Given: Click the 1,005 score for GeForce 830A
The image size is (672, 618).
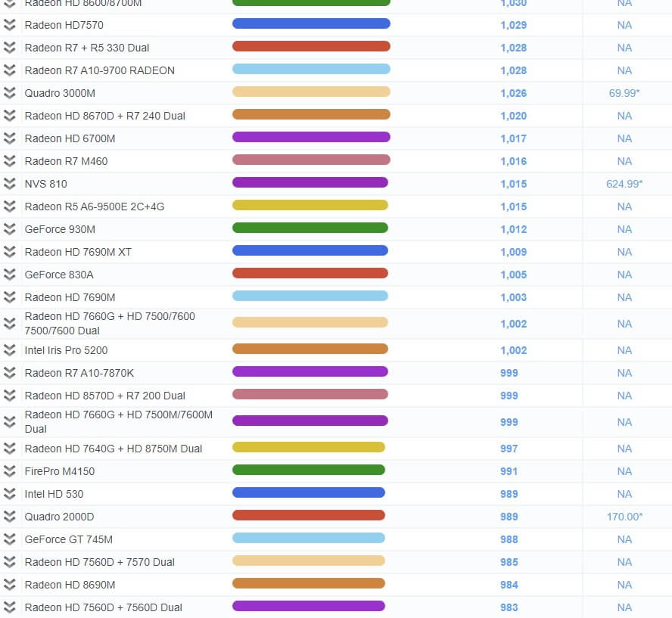Looking at the screenshot, I should tap(513, 275).
